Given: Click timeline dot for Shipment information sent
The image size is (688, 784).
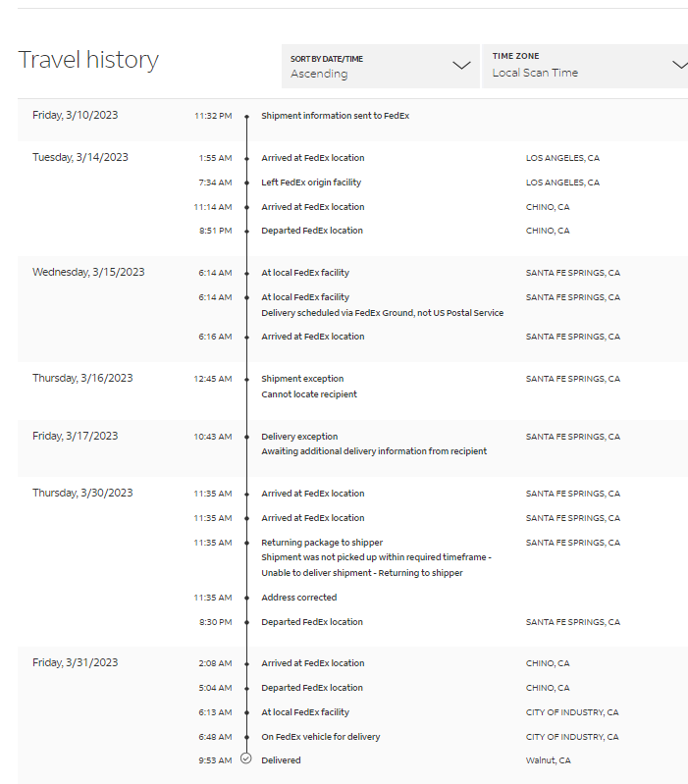Looking at the screenshot, I should (246, 116).
